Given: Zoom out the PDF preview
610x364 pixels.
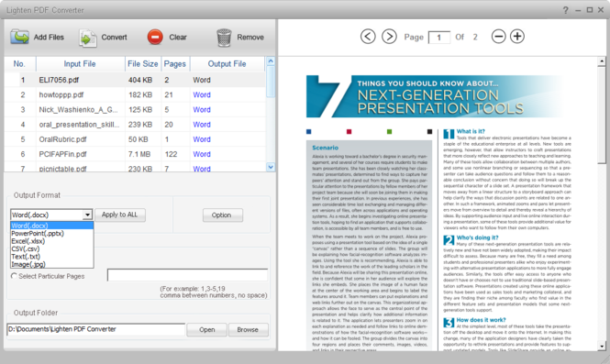Looking at the screenshot, I should (498, 37).
